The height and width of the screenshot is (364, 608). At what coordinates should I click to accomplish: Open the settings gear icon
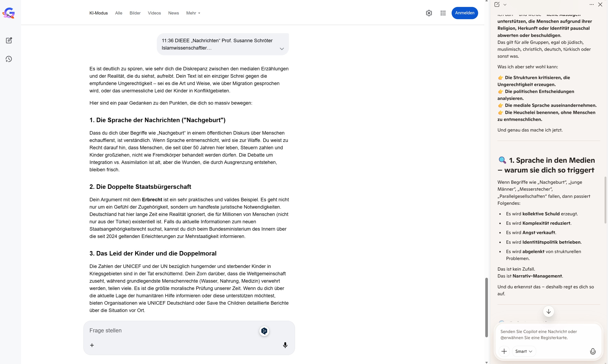coord(429,13)
